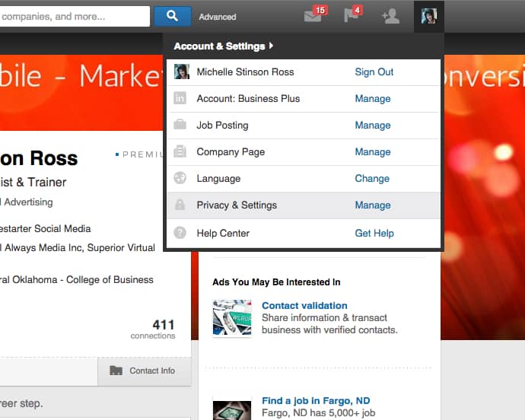Open the notifications flag icon
Viewport: 525px width, 420px height.
click(351, 16)
